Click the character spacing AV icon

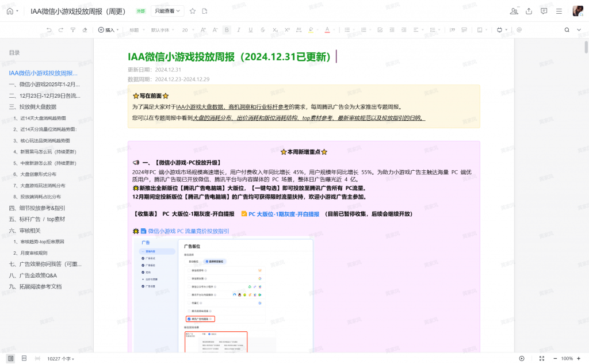299,30
